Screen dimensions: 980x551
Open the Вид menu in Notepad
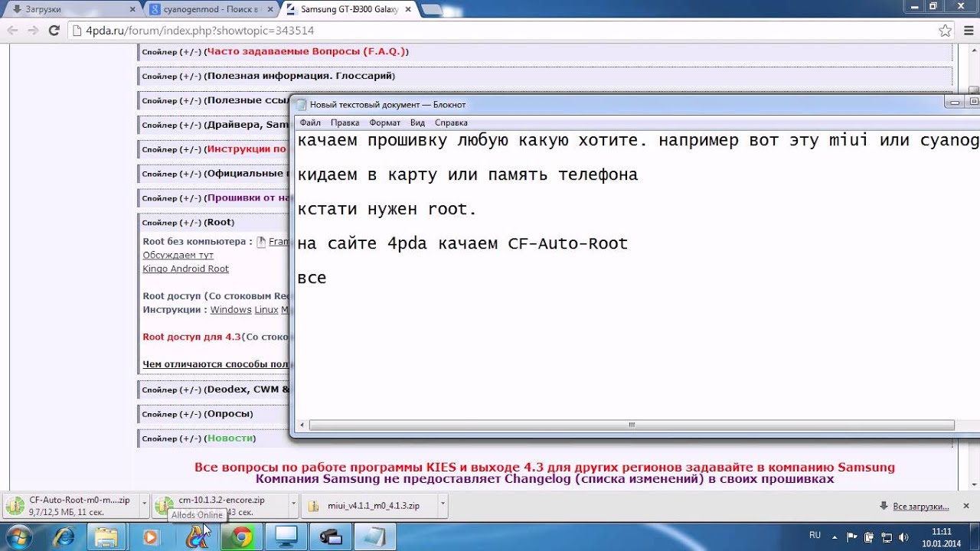[x=417, y=122]
